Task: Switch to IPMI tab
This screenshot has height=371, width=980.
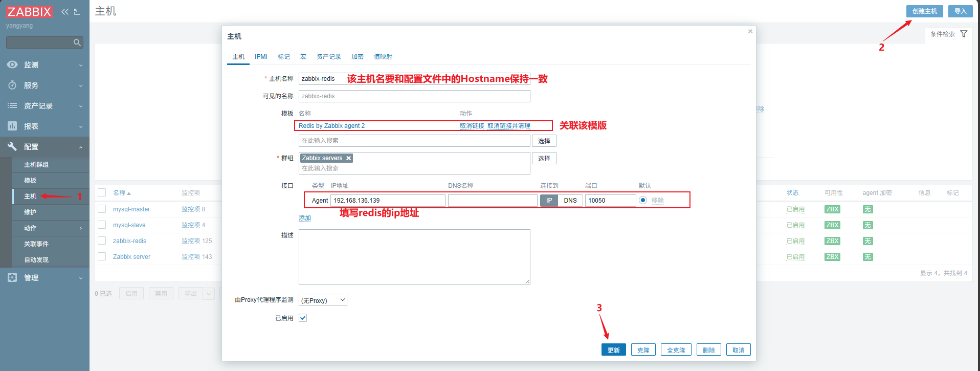Action: 261,57
